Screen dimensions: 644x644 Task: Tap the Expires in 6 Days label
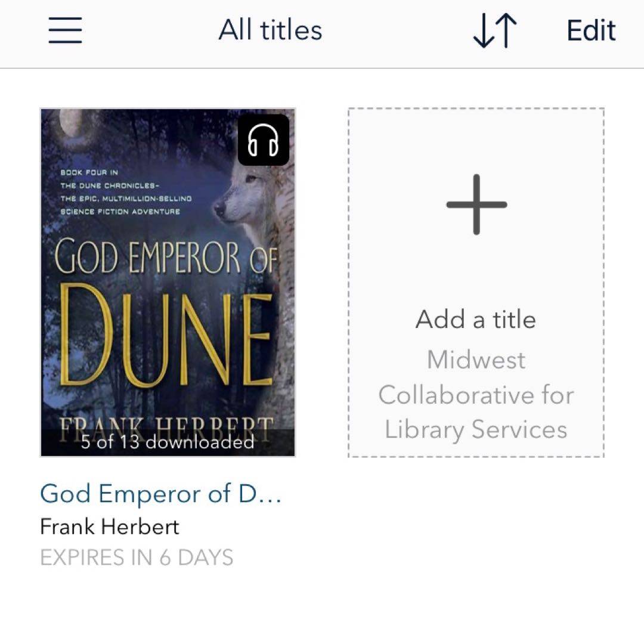(137, 558)
